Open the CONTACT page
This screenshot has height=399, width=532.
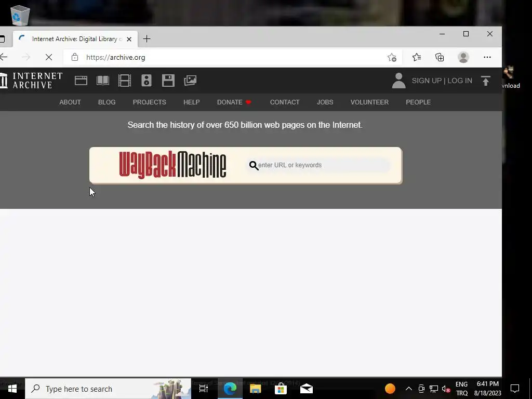(x=285, y=102)
